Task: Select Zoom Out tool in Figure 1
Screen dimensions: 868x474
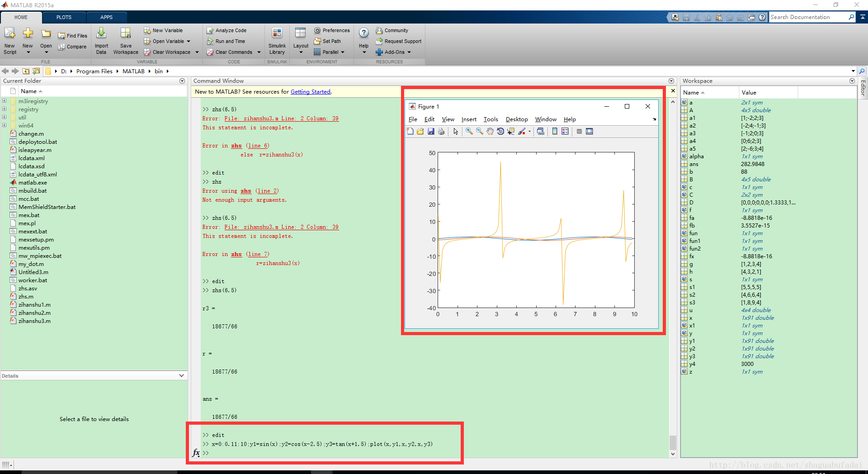Action: (480, 131)
